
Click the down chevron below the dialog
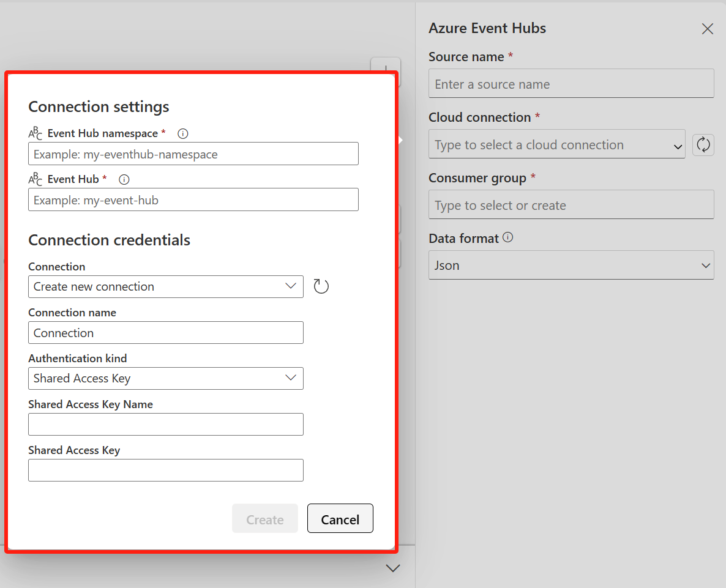pos(392,568)
